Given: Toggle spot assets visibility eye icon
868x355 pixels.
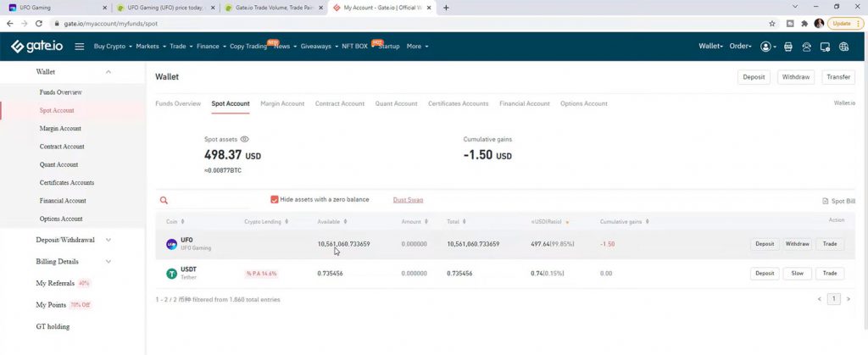Looking at the screenshot, I should pyautogui.click(x=245, y=139).
